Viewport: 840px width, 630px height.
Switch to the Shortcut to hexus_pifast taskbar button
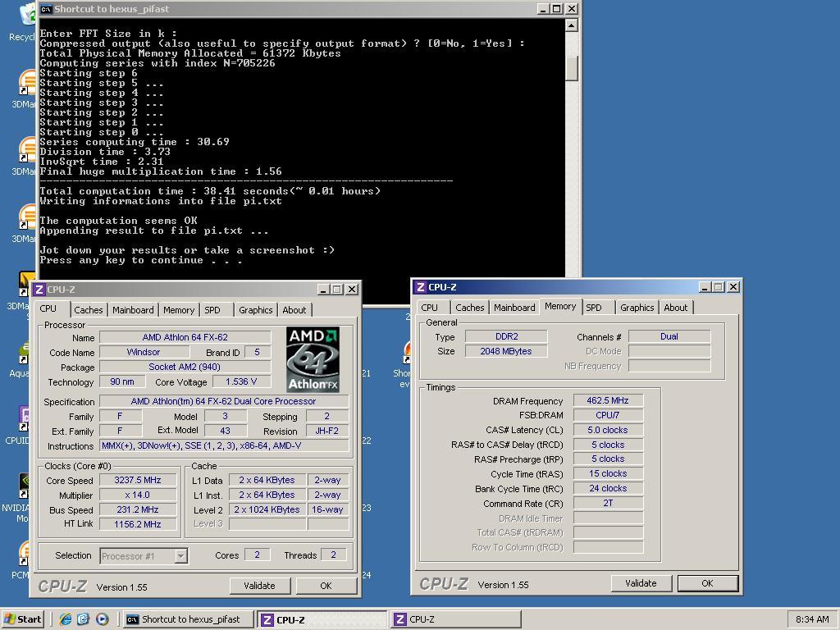pyautogui.click(x=187, y=619)
